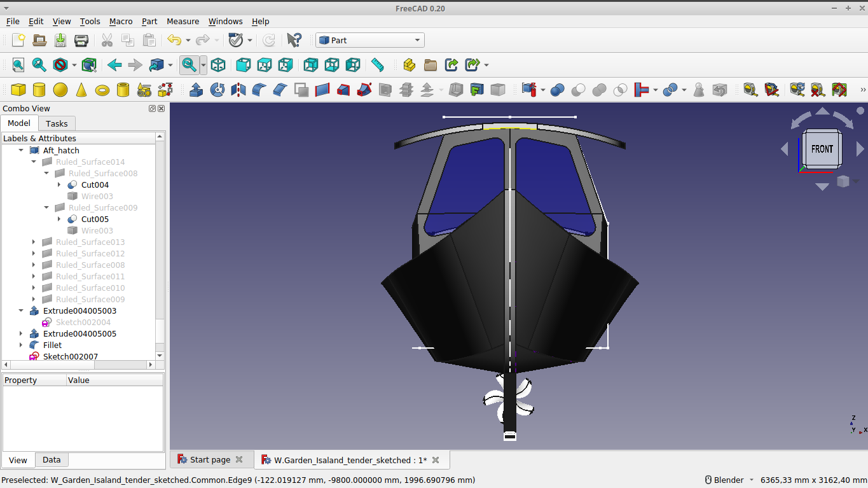Create a new Part container
Image resolution: width=868 pixels, height=488 pixels.
(x=410, y=65)
